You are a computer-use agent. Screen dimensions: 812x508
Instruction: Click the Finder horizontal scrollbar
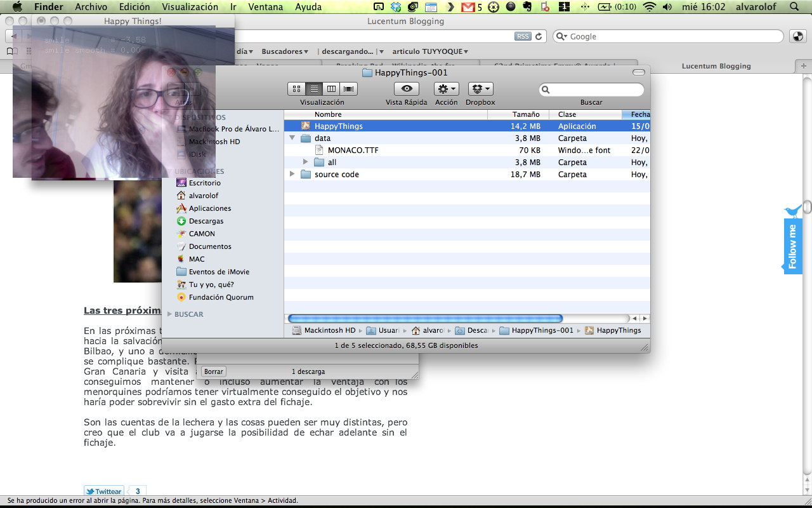click(425, 318)
